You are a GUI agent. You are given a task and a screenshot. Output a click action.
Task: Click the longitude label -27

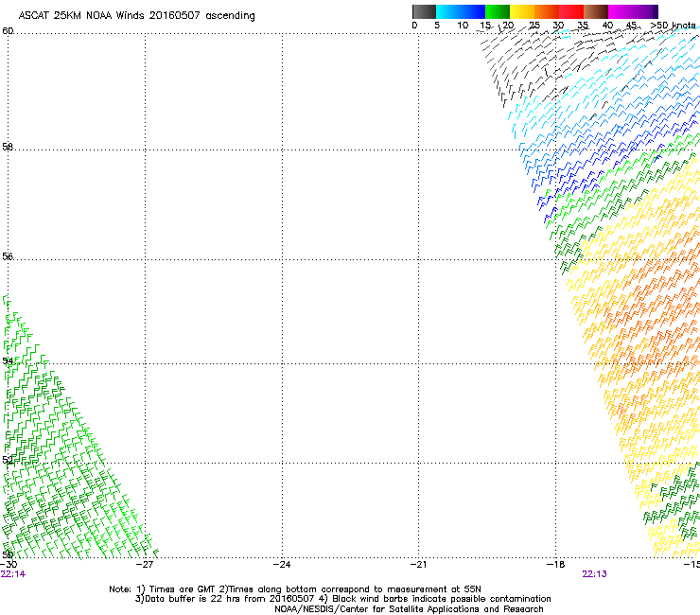coord(145,565)
